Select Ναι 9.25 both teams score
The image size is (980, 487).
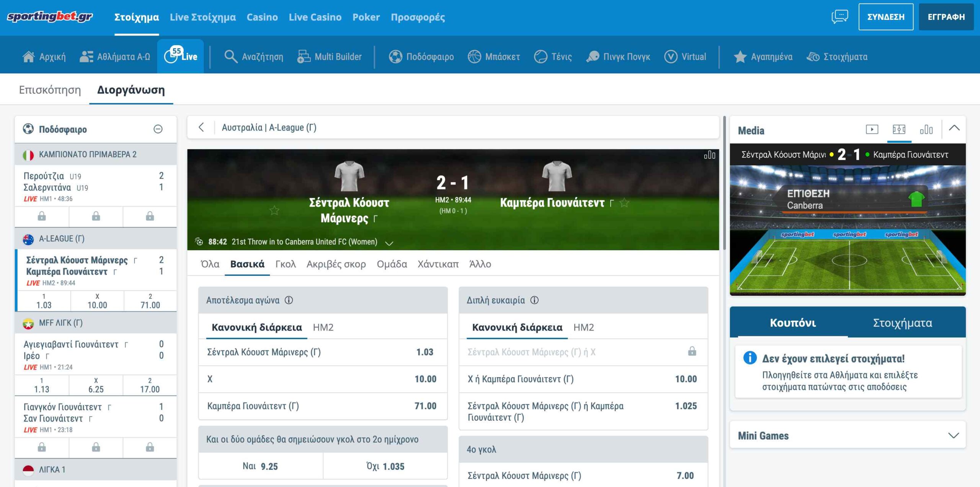coord(261,466)
